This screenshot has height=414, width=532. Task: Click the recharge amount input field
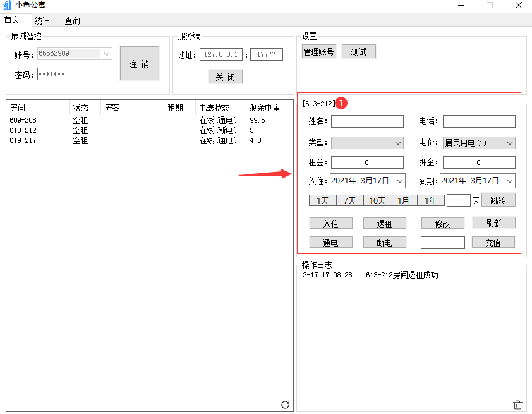tap(443, 243)
